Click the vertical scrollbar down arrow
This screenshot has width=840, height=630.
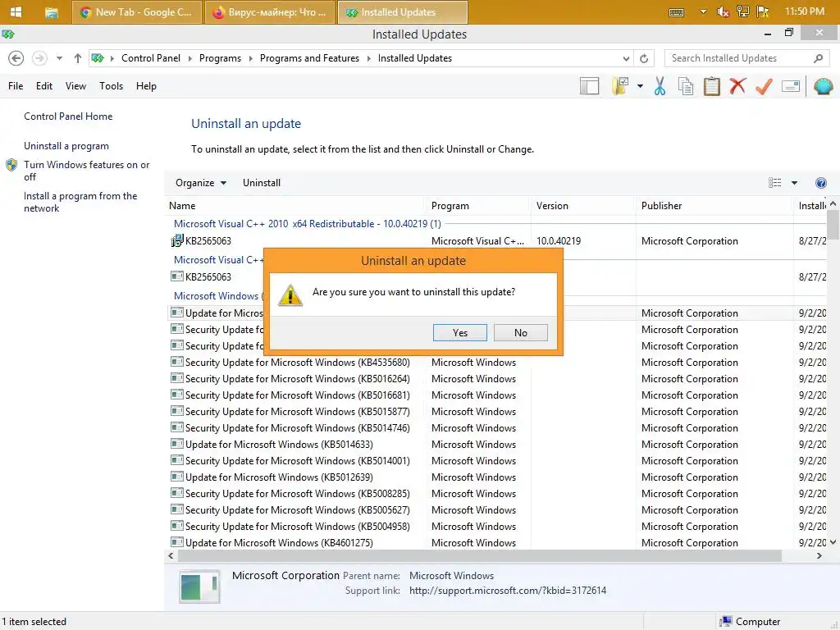tap(833, 542)
